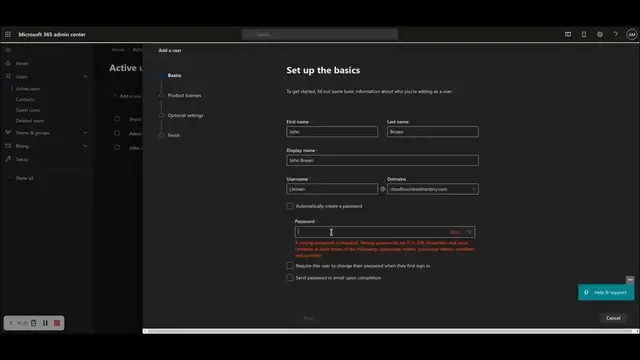640x360 pixels.
Task: Open Settings gear in header
Action: point(600,34)
